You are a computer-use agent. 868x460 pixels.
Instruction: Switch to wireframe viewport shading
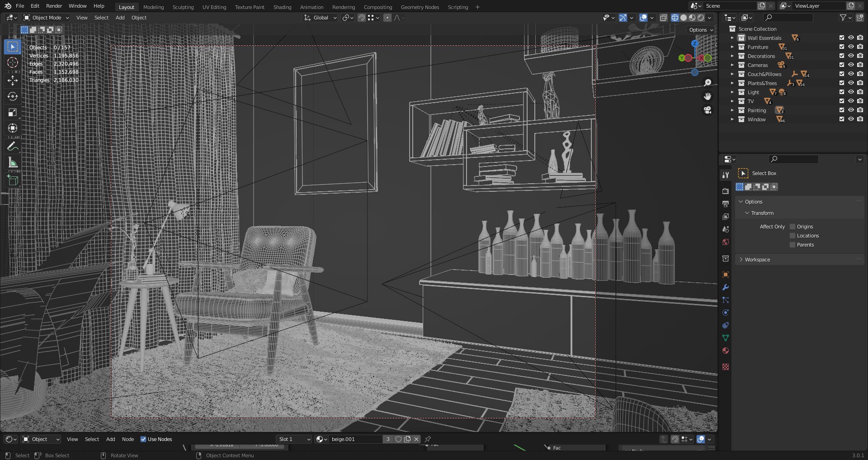click(x=675, y=18)
